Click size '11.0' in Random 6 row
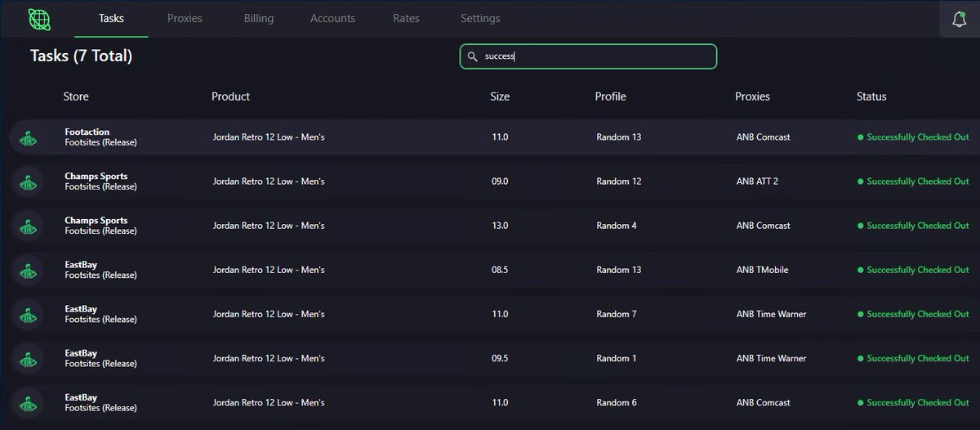This screenshot has height=430, width=980. tap(500, 402)
